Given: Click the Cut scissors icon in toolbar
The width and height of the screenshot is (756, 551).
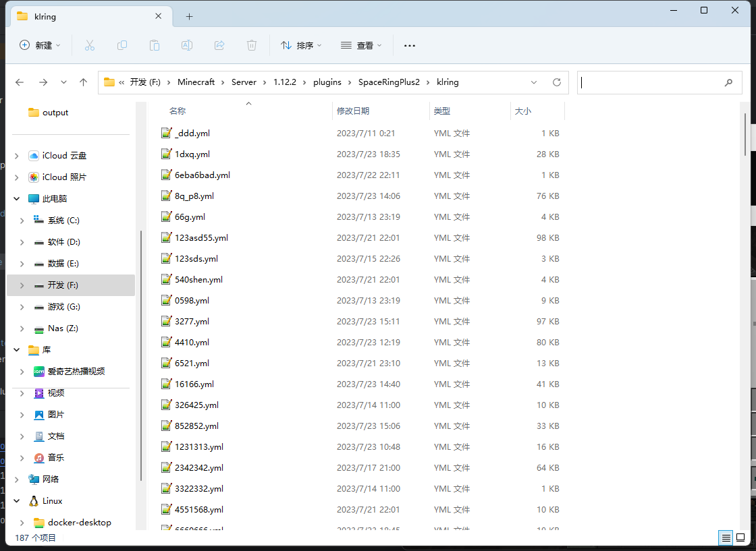Looking at the screenshot, I should [89, 45].
